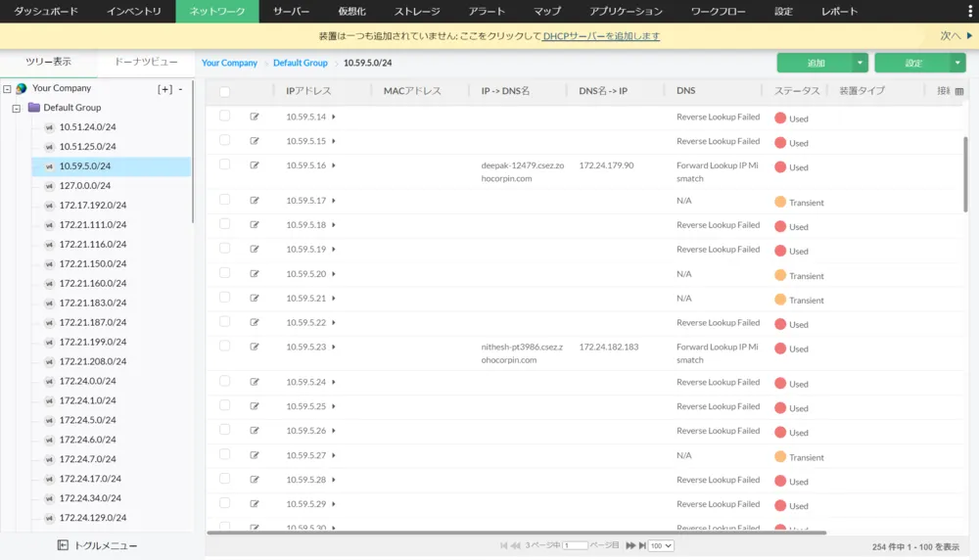Collapse the Default Group tree node
Screen dimensions: 979x560
click(17, 108)
